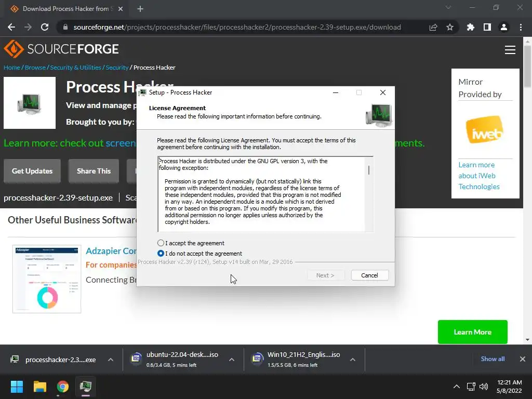Open Security breadcrumb link

117,67
